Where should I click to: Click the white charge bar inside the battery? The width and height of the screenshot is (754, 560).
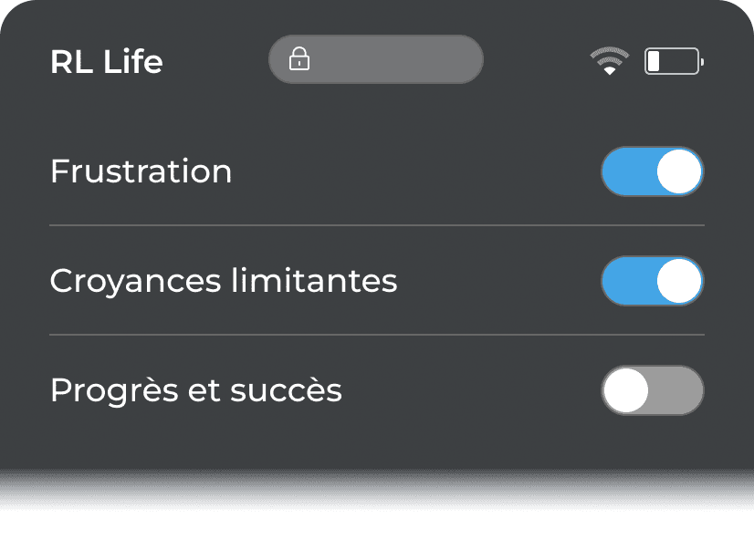(654, 61)
